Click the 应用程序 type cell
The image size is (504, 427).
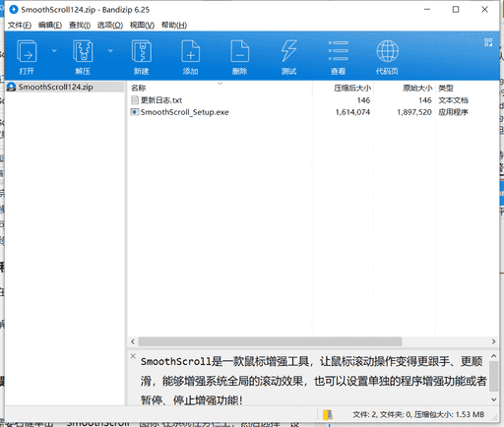tap(453, 112)
